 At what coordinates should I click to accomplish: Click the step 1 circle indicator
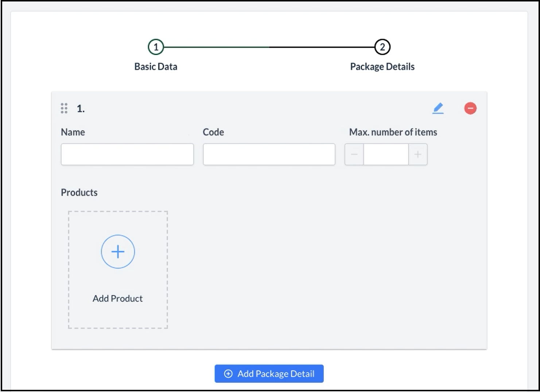[156, 47]
